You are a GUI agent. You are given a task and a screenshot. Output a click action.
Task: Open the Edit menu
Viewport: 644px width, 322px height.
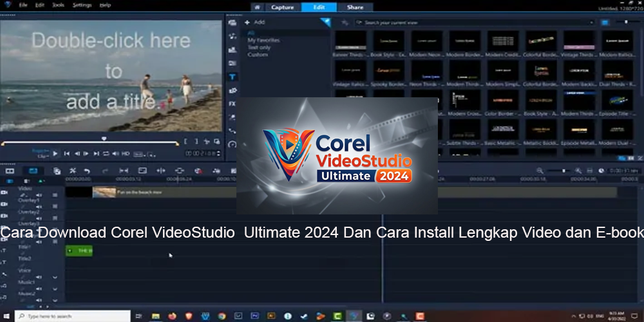click(39, 5)
